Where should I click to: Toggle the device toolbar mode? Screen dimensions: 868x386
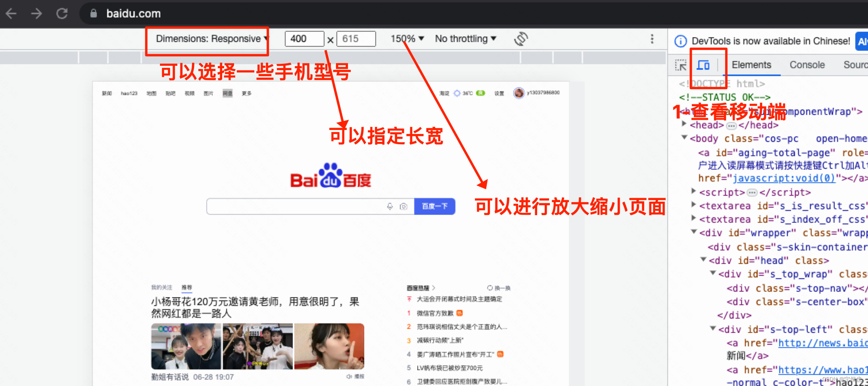coord(703,65)
